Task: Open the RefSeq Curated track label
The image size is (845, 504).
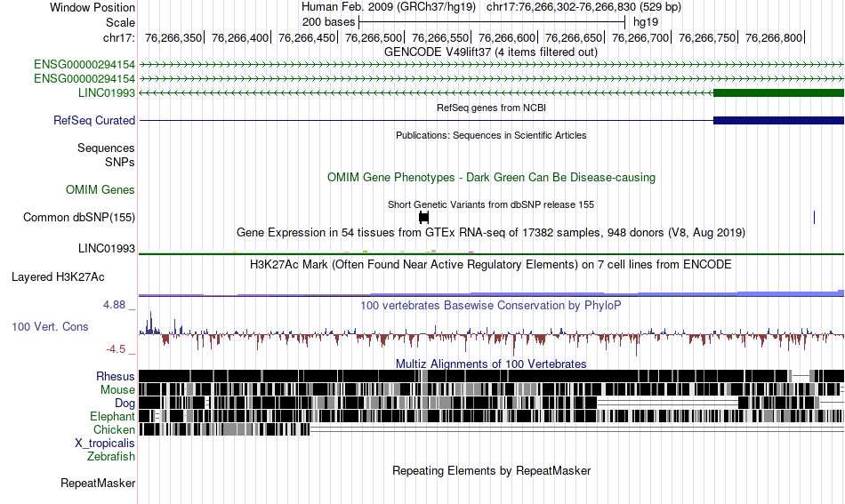Action: tap(93, 121)
